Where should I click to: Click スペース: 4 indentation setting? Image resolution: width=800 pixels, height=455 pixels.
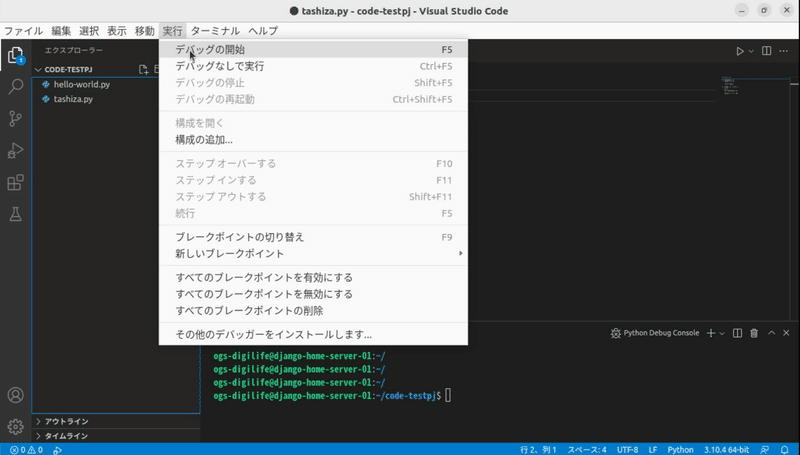[x=587, y=450]
